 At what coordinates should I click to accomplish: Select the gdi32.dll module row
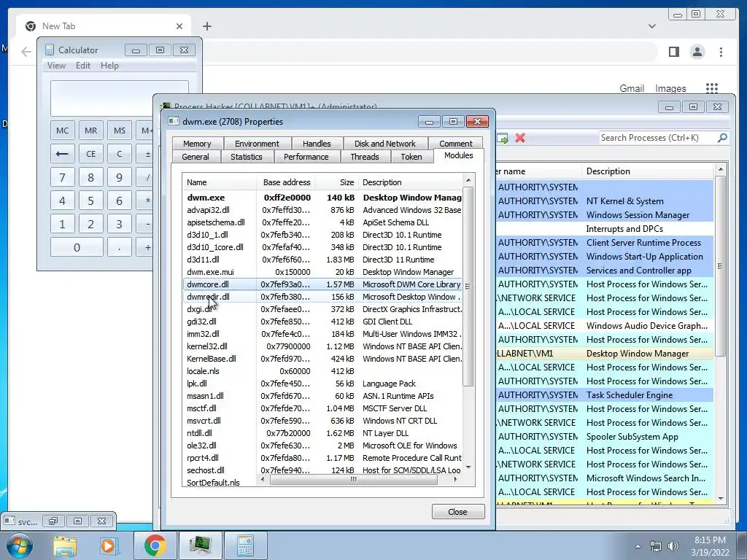(322, 322)
